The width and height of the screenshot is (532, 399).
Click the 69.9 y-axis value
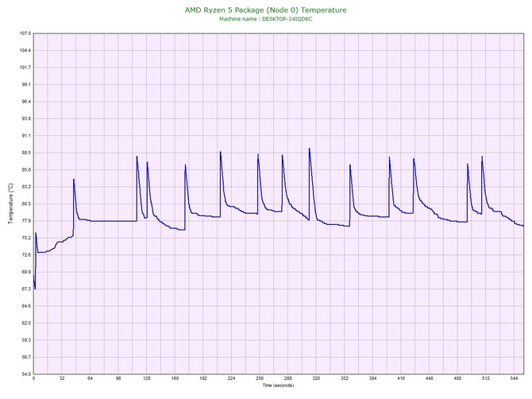25,272
